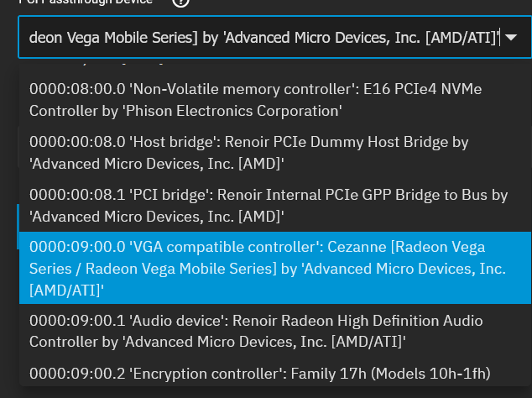Toggle the combo box caret arrow
The height and width of the screenshot is (398, 532).
511,37
